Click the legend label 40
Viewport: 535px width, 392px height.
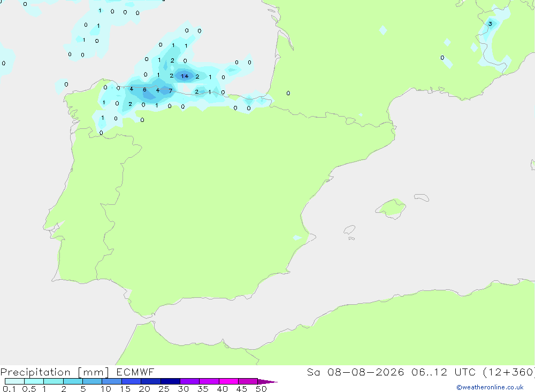point(222,389)
